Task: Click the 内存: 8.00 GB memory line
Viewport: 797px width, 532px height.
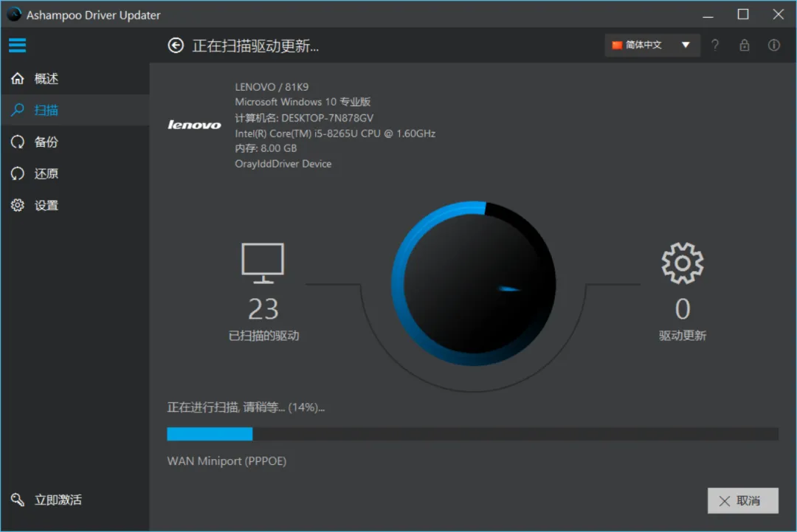Action: [x=266, y=148]
